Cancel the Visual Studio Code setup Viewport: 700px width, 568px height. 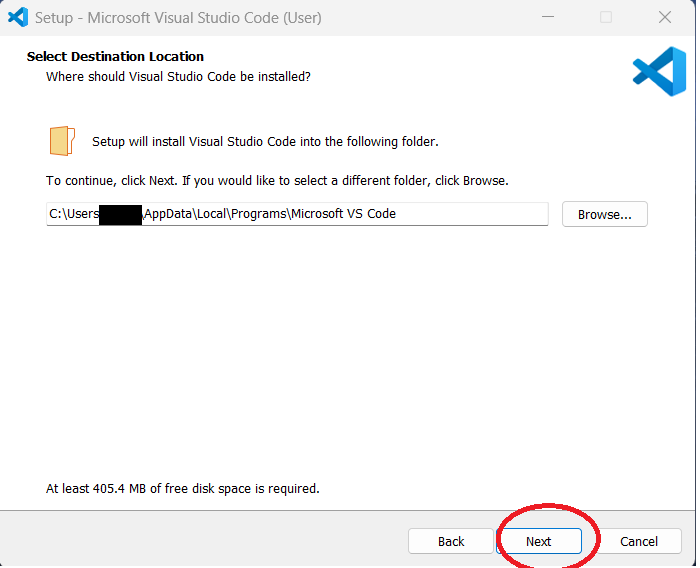[638, 541]
